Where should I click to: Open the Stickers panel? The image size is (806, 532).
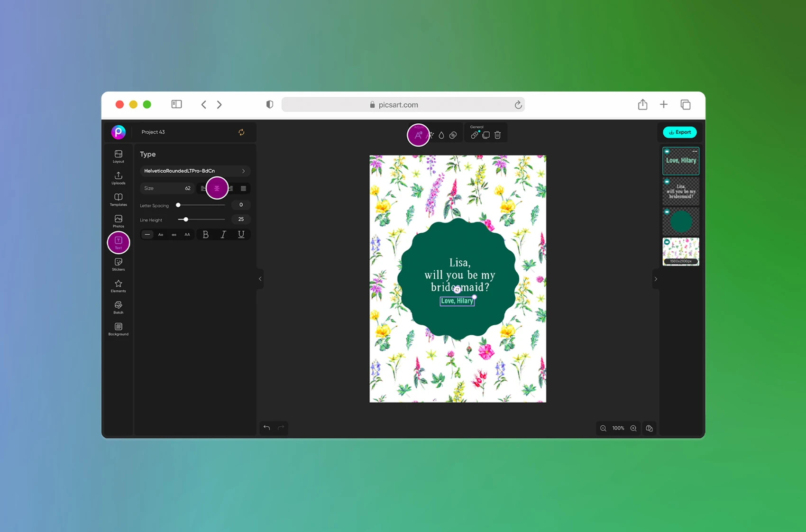tap(118, 264)
